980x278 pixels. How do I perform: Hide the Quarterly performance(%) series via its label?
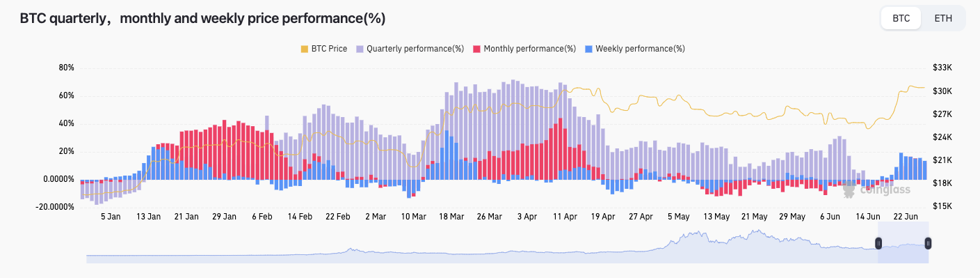(x=415, y=49)
